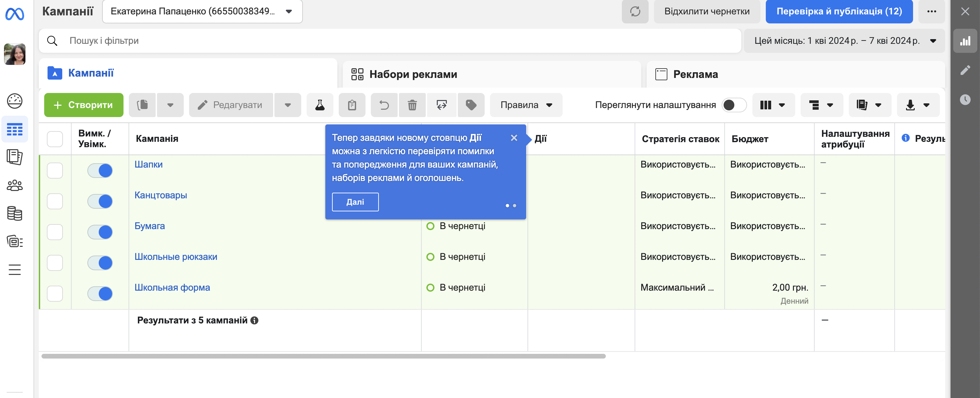Open the Школьная форма campaign link
Image resolution: width=980 pixels, height=398 pixels.
172,288
